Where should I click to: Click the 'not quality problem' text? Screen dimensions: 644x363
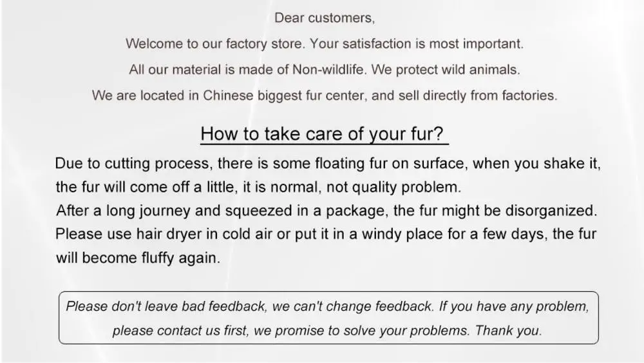tap(394, 187)
